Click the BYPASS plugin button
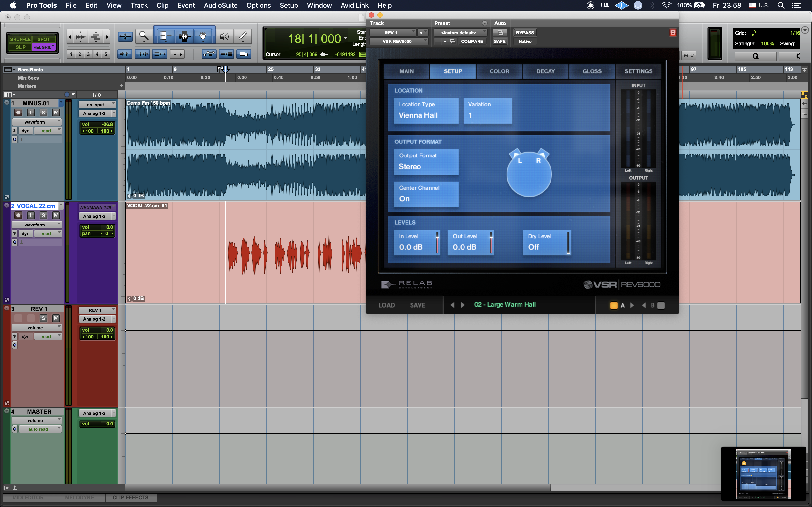 pos(525,33)
